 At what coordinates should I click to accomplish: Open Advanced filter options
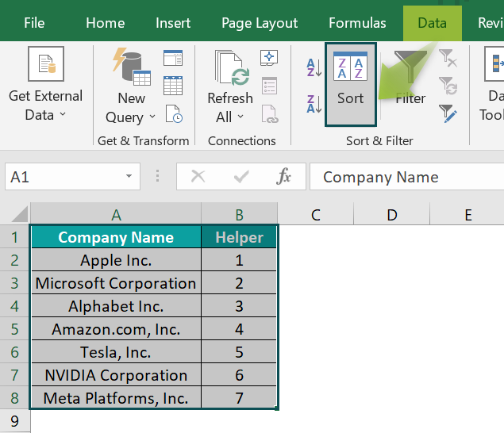pos(448,113)
